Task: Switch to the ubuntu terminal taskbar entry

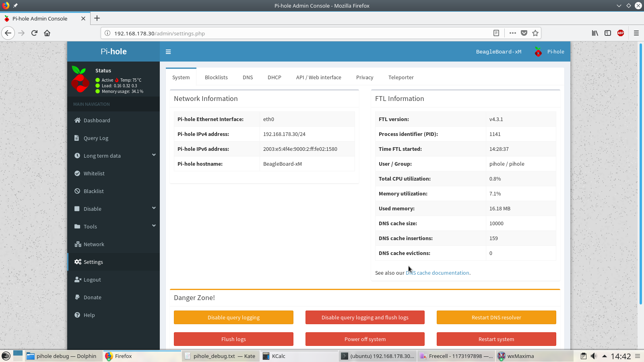Action: [x=377, y=356]
